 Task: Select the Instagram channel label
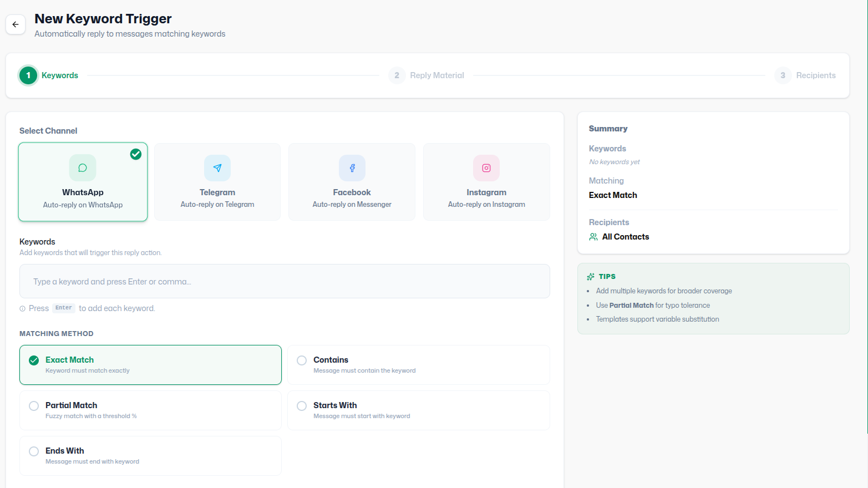(x=486, y=192)
